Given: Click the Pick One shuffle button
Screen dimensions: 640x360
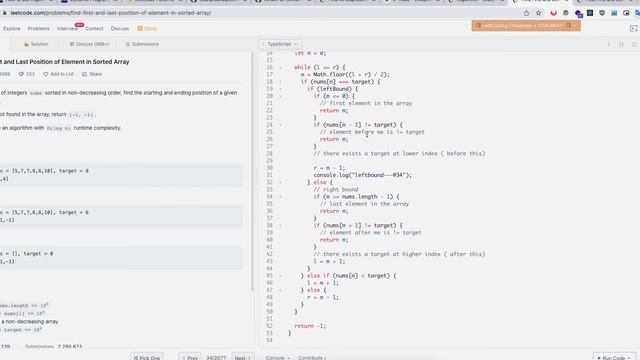Looking at the screenshot, I should coord(147,358).
